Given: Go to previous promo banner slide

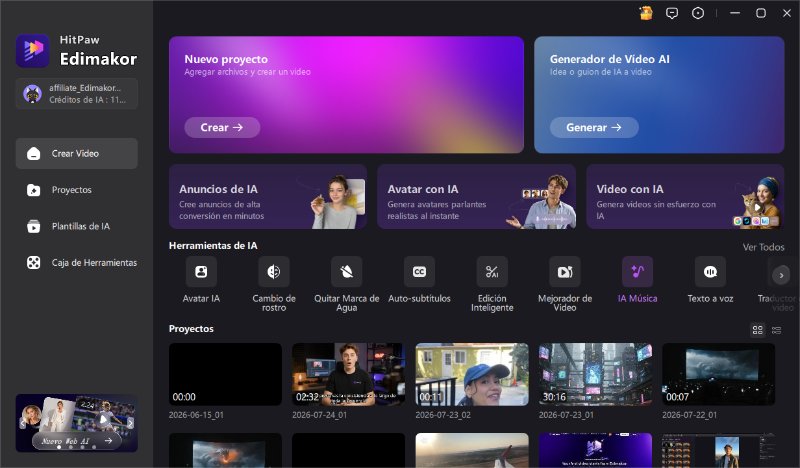Looking at the screenshot, I should [22, 423].
